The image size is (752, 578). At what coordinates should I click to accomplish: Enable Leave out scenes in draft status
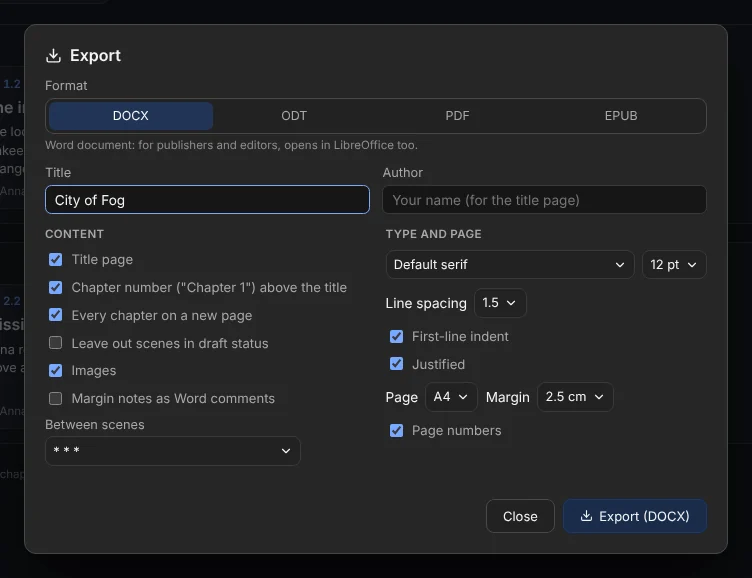pyautogui.click(x=56, y=343)
